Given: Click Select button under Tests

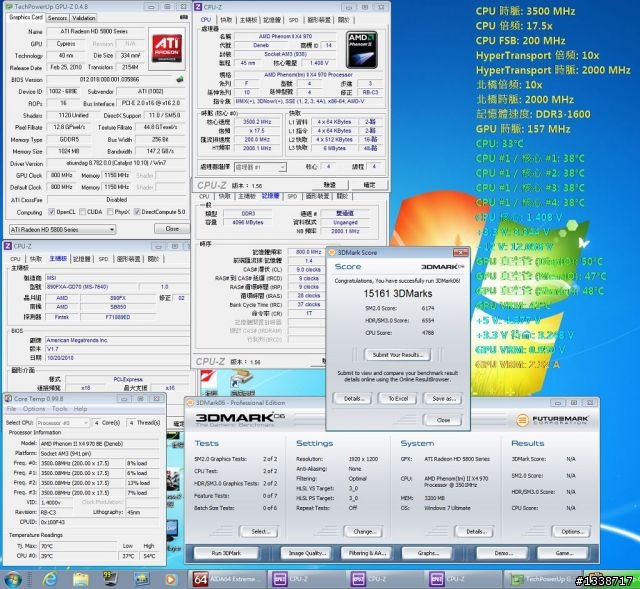Looking at the screenshot, I should point(260,531).
